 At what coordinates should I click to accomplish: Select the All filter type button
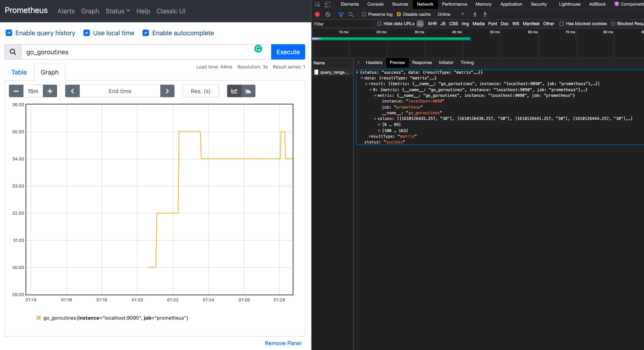(x=420, y=24)
